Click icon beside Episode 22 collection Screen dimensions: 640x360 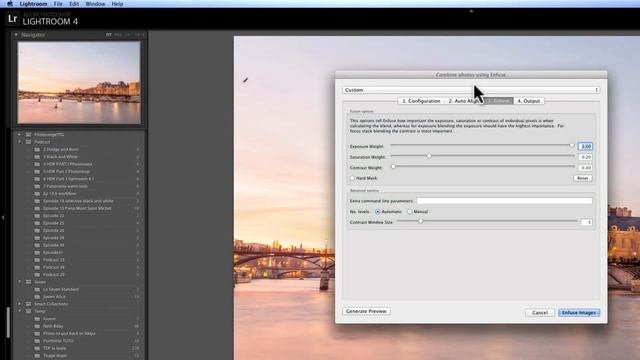pyautogui.click(x=37, y=216)
